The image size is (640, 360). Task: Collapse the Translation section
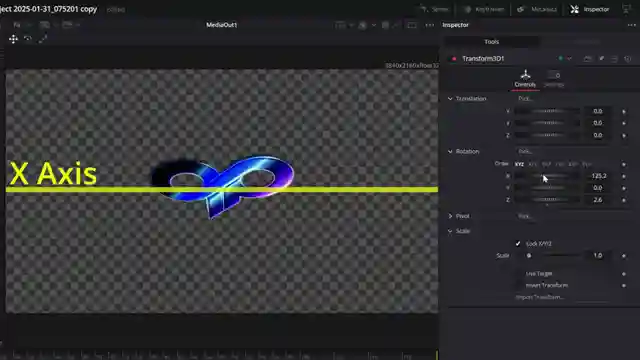[x=450, y=99]
